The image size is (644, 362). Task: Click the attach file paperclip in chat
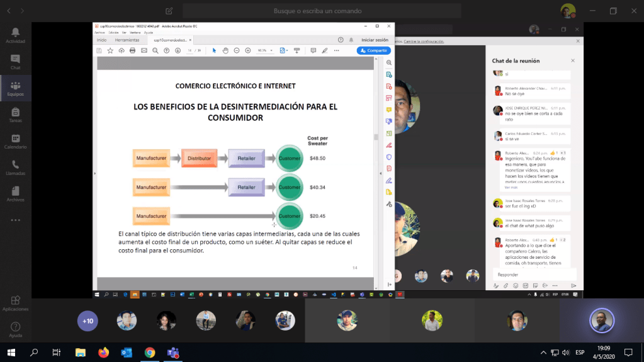(x=506, y=286)
